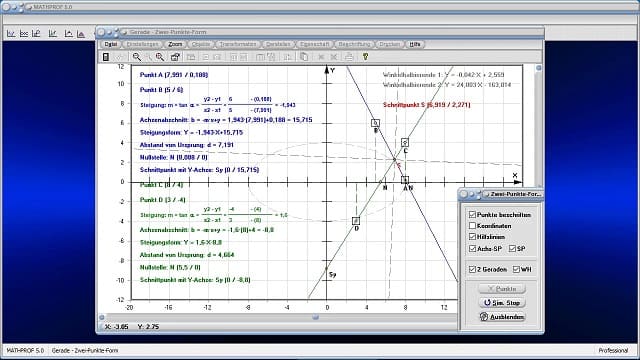Click the Ausblenden button
The height and width of the screenshot is (360, 640).
point(502,317)
